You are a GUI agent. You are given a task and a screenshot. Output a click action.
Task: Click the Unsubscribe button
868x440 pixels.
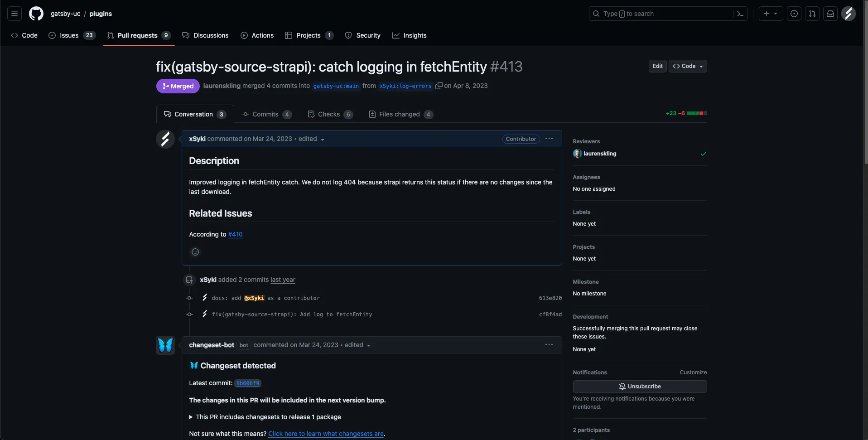coord(640,387)
